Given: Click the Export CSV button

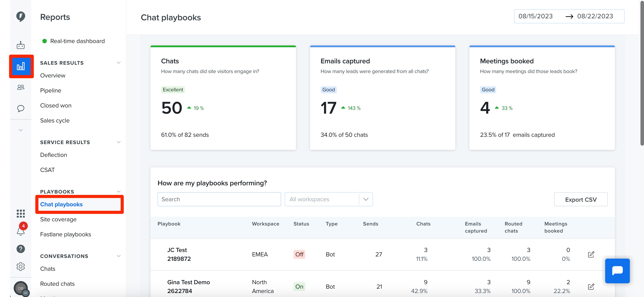Looking at the screenshot, I should [x=581, y=199].
